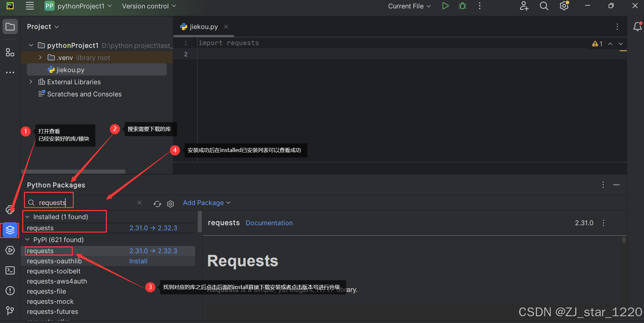Select requests-aws4auth package

coord(57,281)
